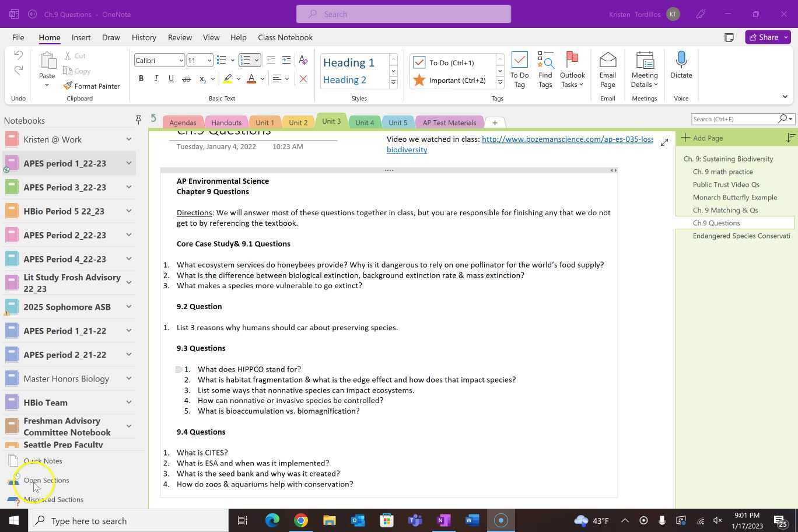Click the To Do Tag button
Image resolution: width=798 pixels, height=532 pixels.
tap(519, 70)
